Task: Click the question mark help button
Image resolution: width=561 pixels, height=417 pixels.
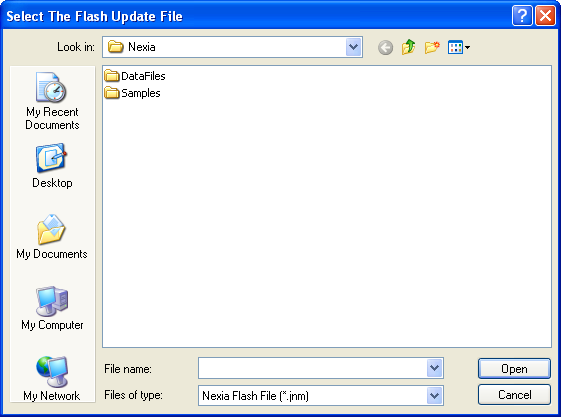Action: coord(522,16)
